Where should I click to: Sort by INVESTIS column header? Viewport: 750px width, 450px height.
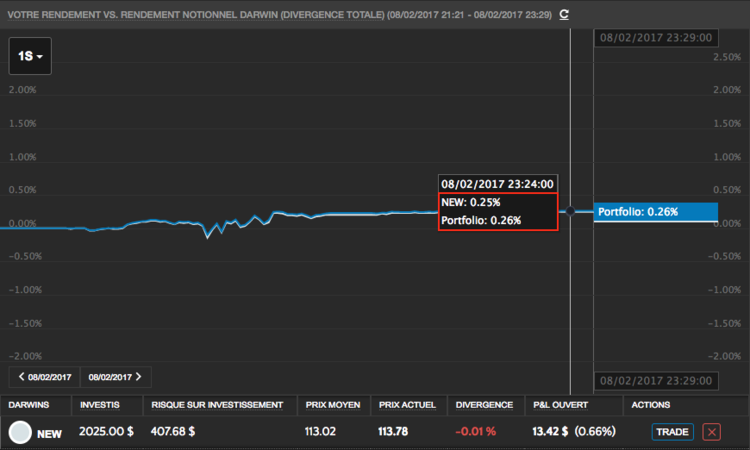point(100,405)
